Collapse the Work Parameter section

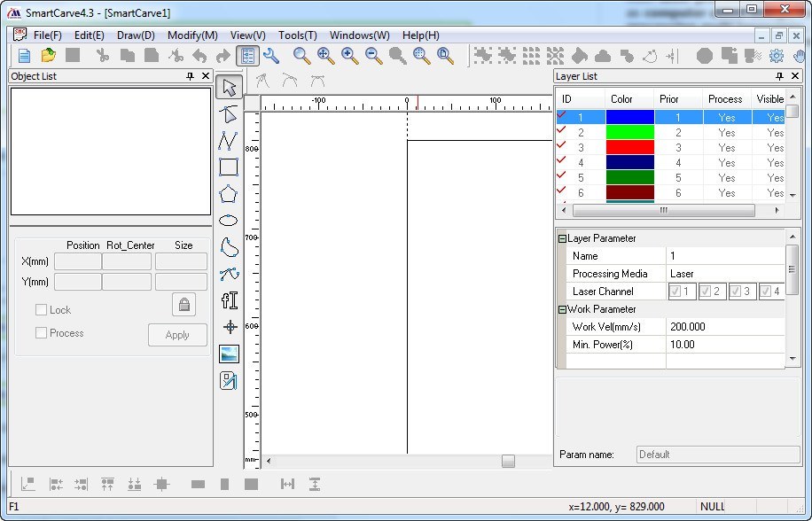pos(561,309)
